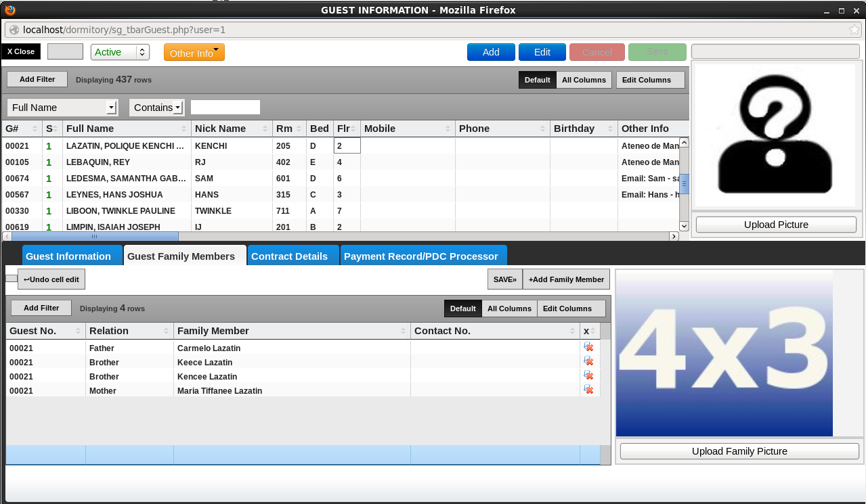Expand the Other Info dropdown menu
866x504 pixels.
[194, 53]
